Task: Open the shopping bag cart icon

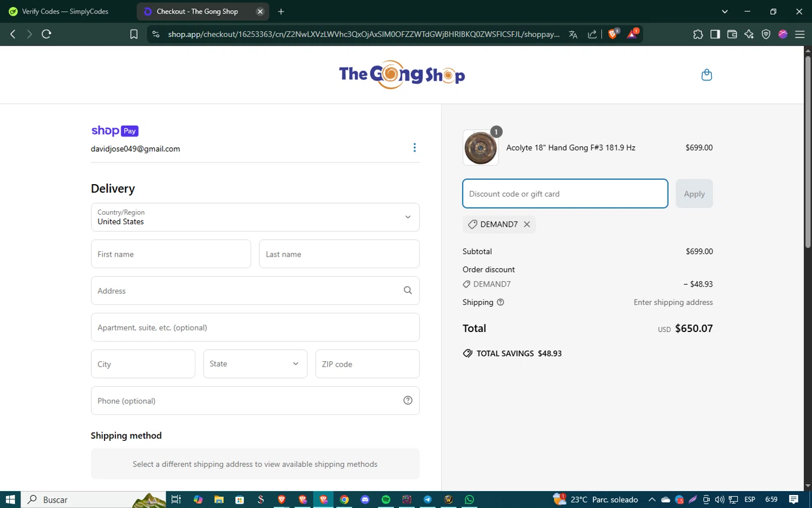Action: point(706,75)
